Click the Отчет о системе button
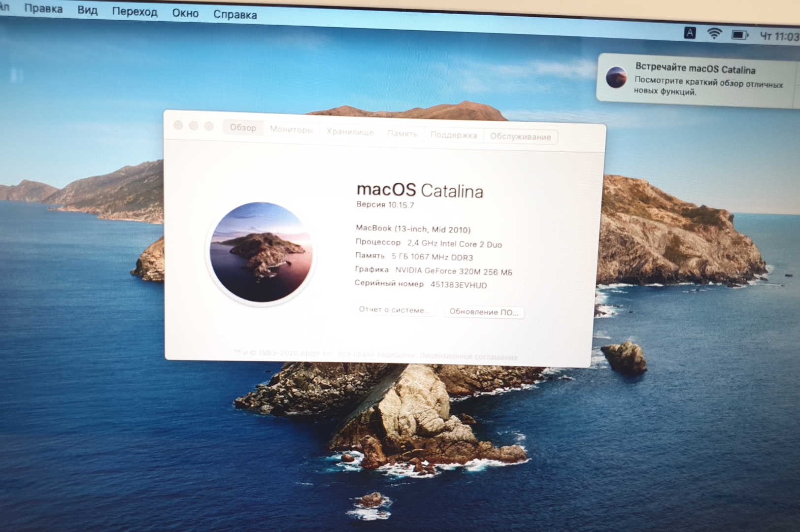The height and width of the screenshot is (532, 800). [394, 310]
